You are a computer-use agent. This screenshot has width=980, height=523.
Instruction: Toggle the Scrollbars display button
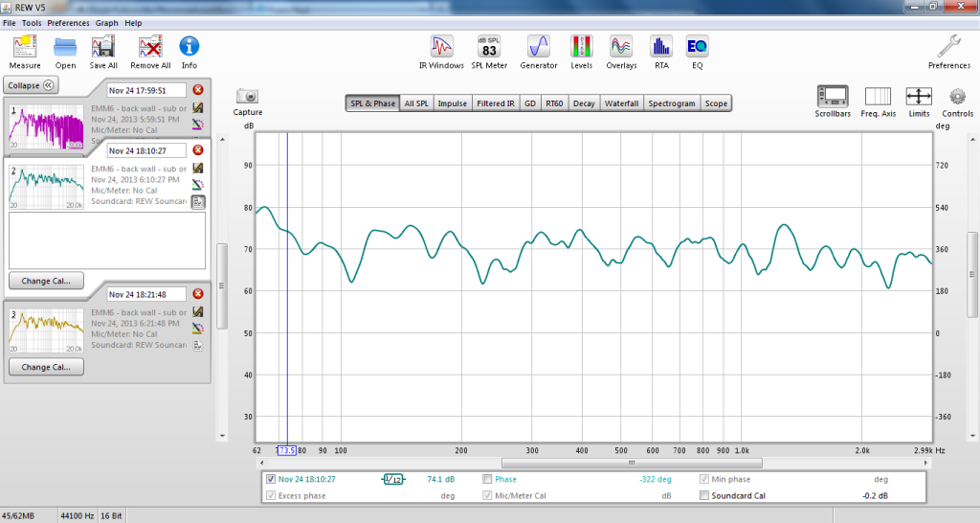[x=833, y=97]
